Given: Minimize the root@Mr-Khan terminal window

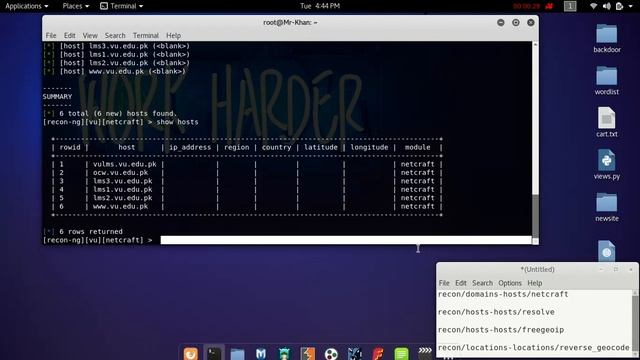Looking at the screenshot, I should 501,23.
